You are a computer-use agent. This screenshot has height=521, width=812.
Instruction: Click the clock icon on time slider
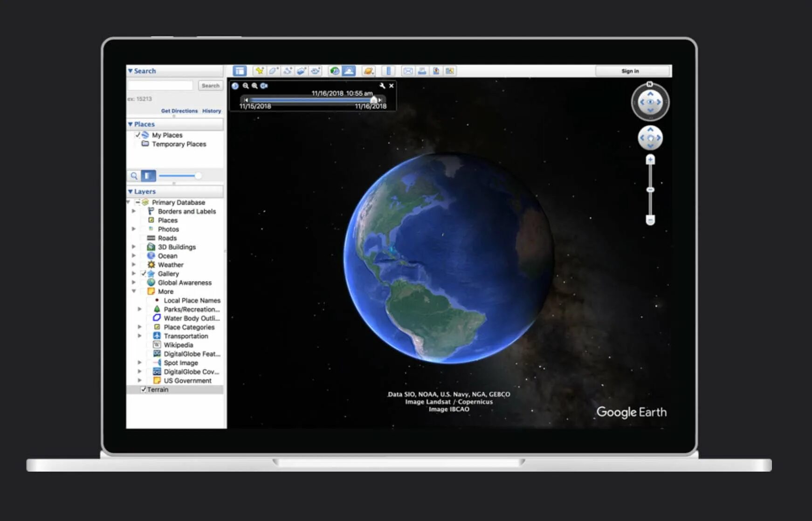pyautogui.click(x=235, y=86)
